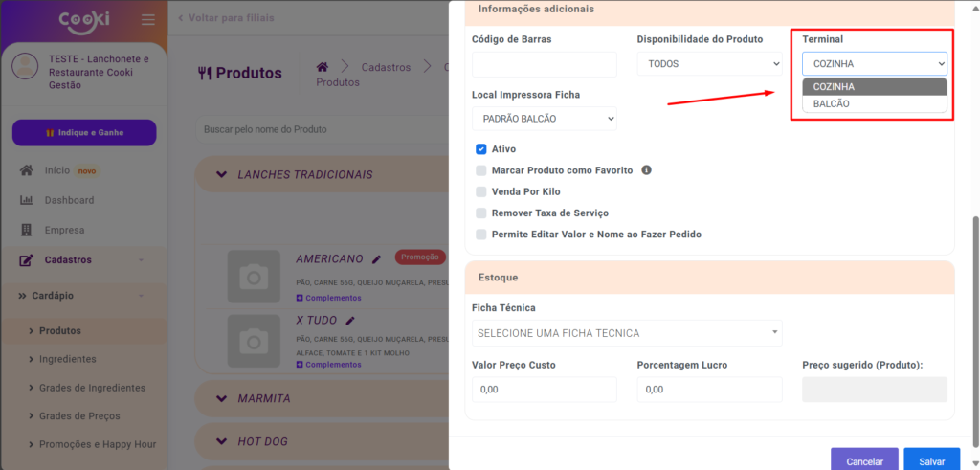Click the home icon in breadcrumb

click(323, 67)
